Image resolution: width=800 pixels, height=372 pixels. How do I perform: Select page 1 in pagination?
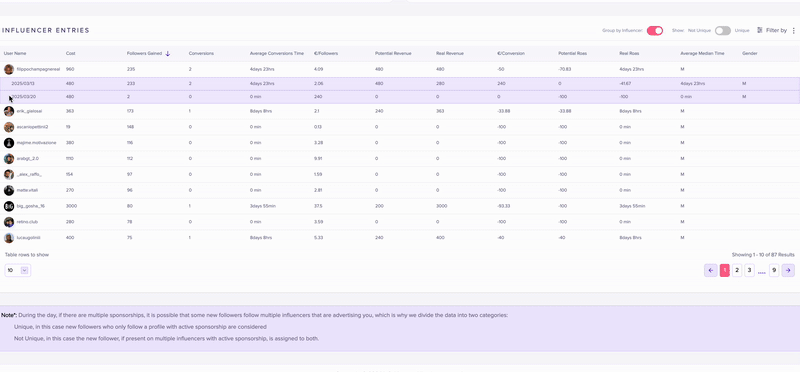tap(724, 270)
